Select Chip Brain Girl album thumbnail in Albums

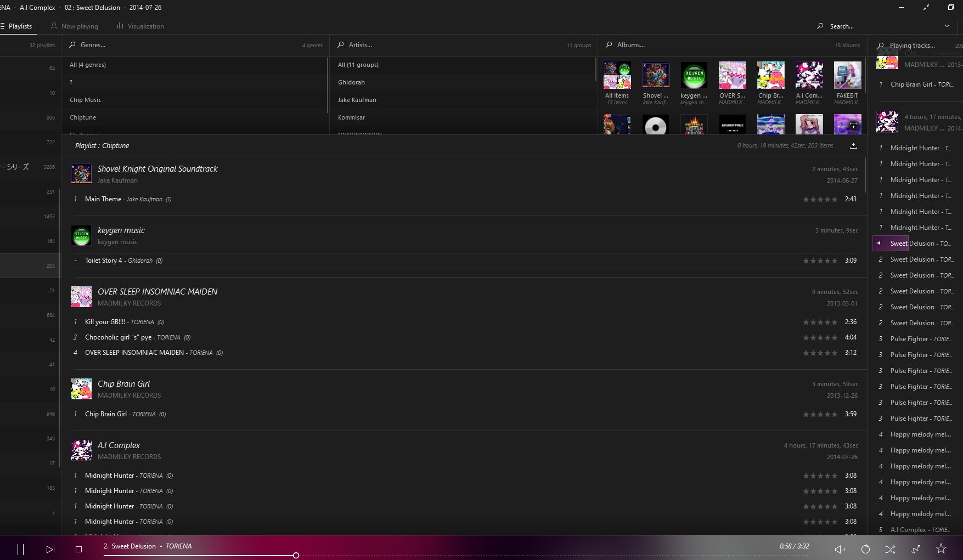tap(770, 75)
